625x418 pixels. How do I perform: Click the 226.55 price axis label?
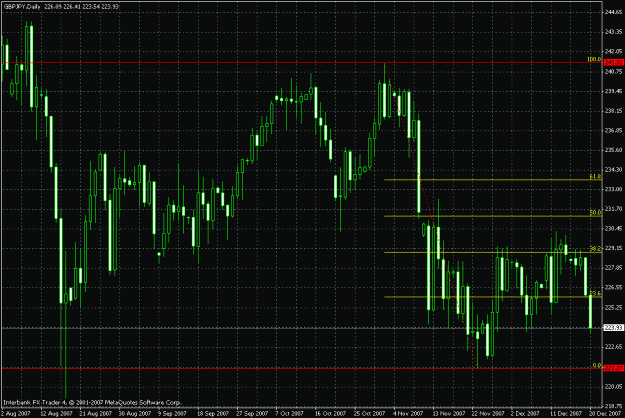tap(613, 287)
